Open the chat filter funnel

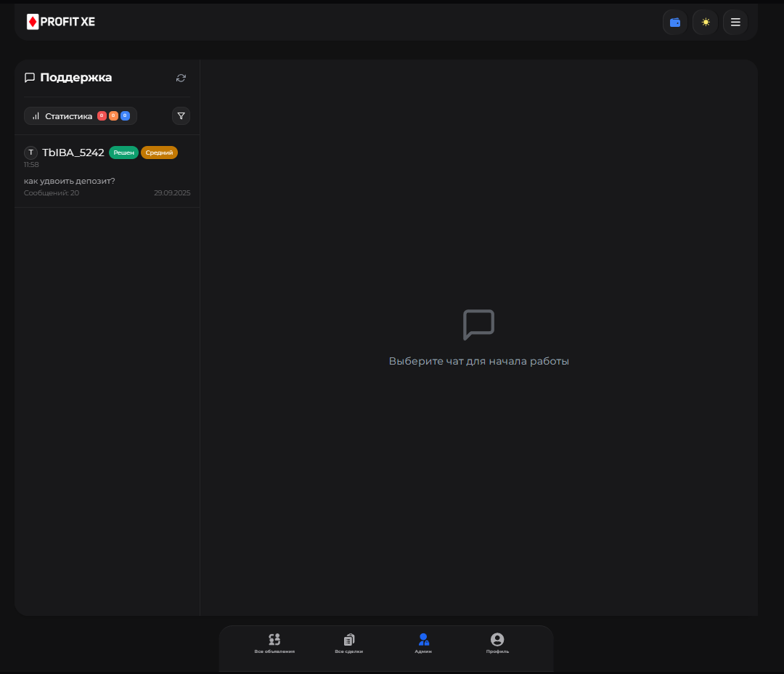(181, 115)
